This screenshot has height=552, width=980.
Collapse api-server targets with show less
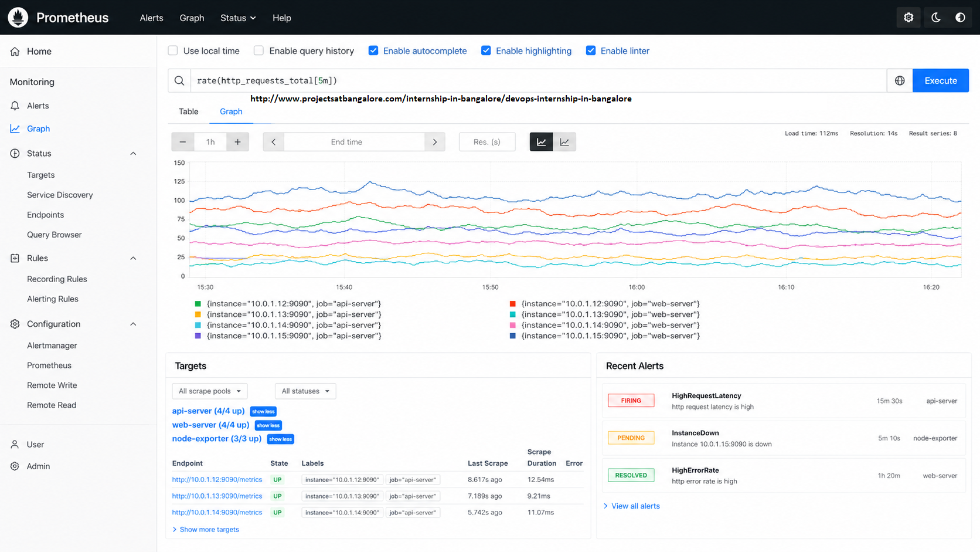263,412
